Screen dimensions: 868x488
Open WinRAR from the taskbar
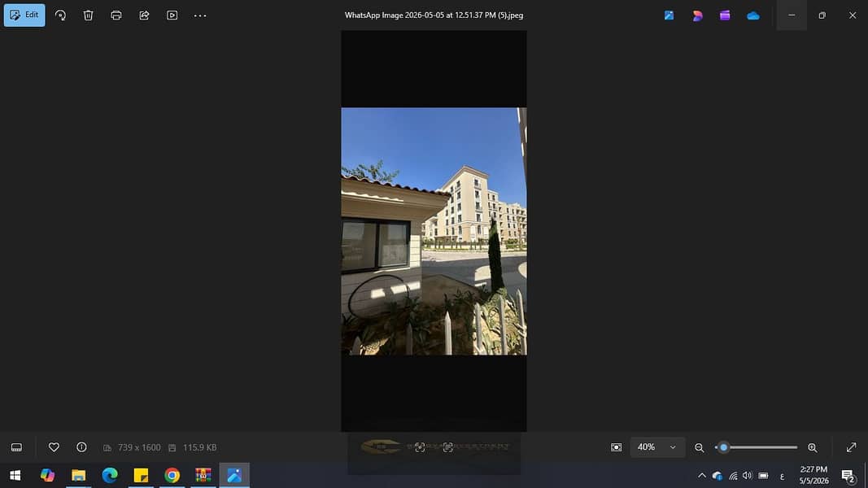point(203,475)
